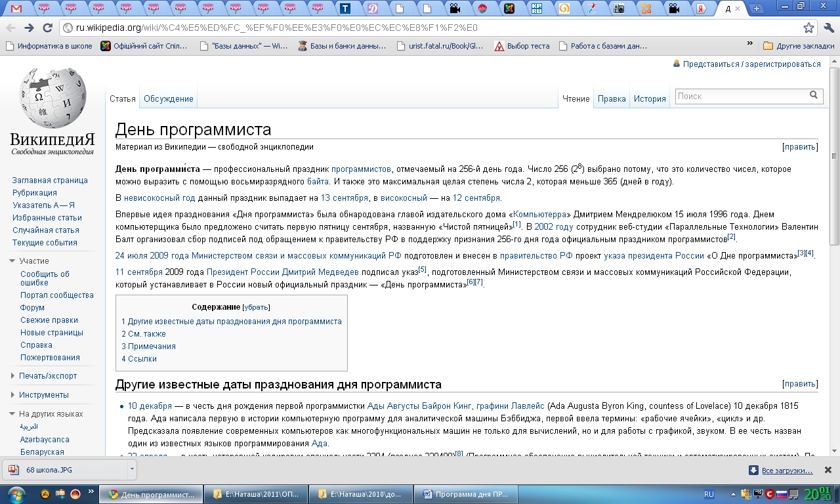Switch to the Чтение view tab
Image resolution: width=840 pixels, height=504 pixels.
click(x=576, y=99)
